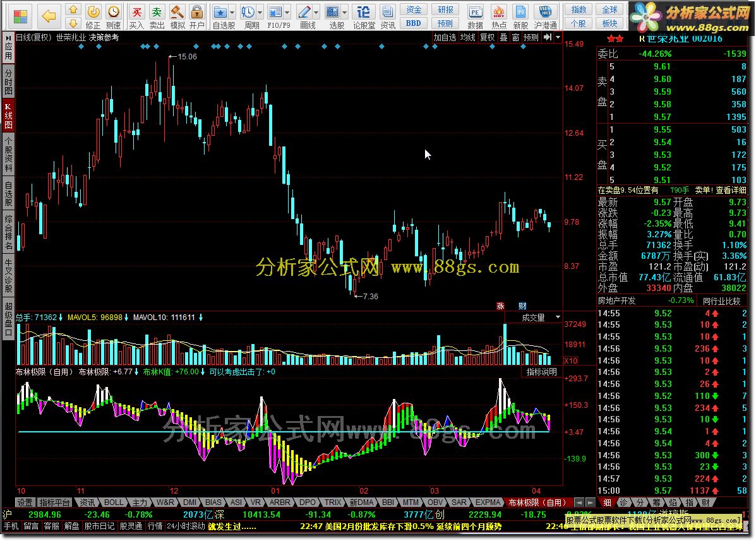Go back with the yellow left arrow
Image resolution: width=756 pixels, height=541 pixels.
(x=48, y=16)
